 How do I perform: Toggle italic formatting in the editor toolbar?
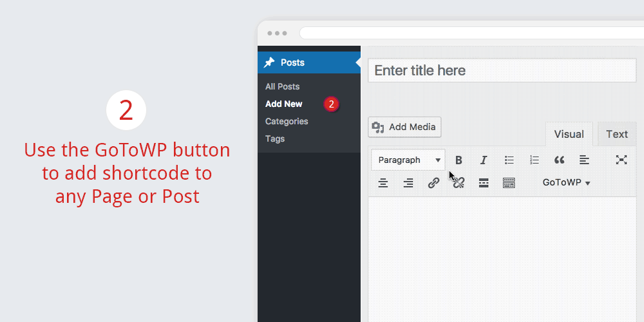484,160
